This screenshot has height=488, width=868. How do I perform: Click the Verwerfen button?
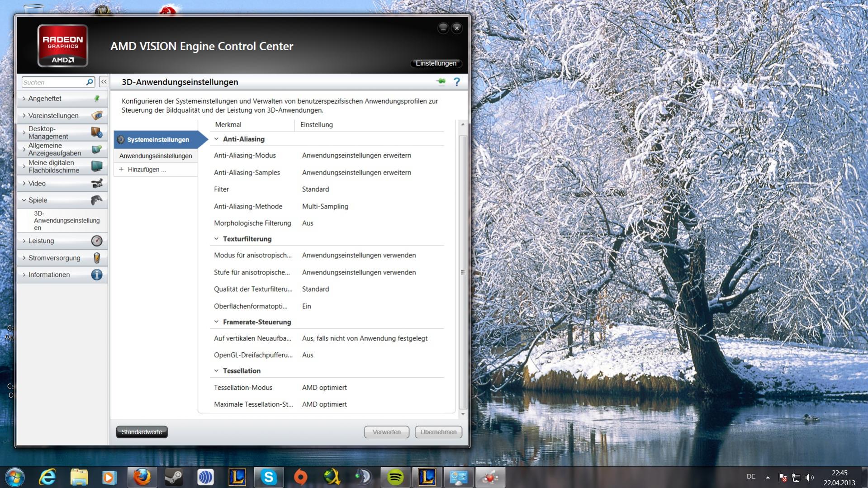click(386, 432)
